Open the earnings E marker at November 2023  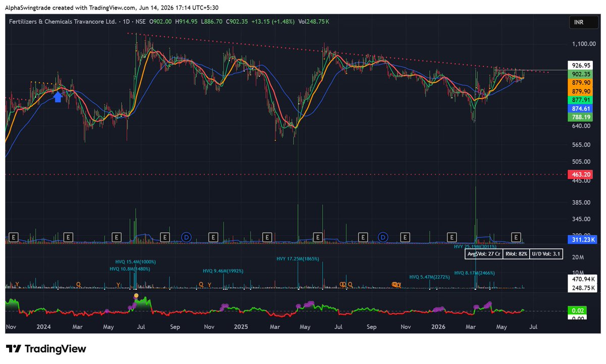(14, 236)
